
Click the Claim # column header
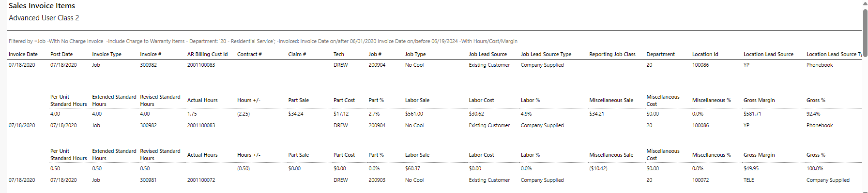tap(297, 54)
